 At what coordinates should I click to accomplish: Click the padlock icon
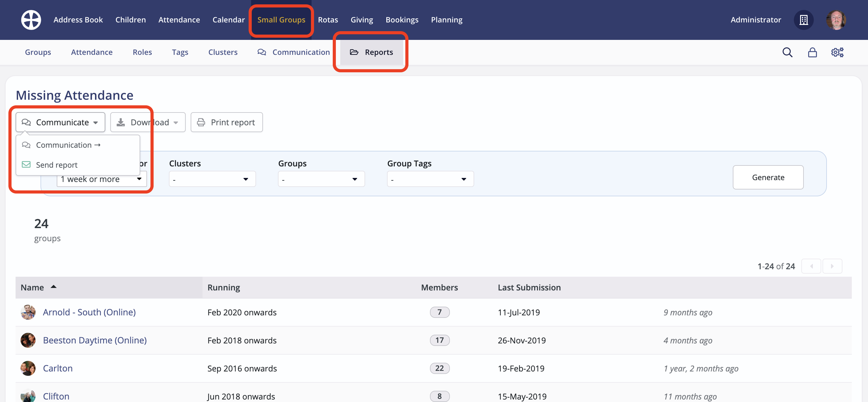point(812,52)
